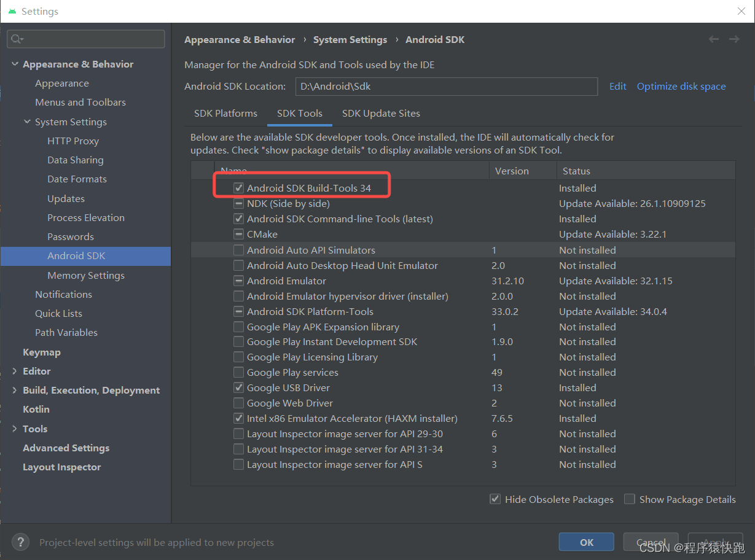The height and width of the screenshot is (560, 755).
Task: Click the back navigation arrow
Action: click(x=713, y=39)
